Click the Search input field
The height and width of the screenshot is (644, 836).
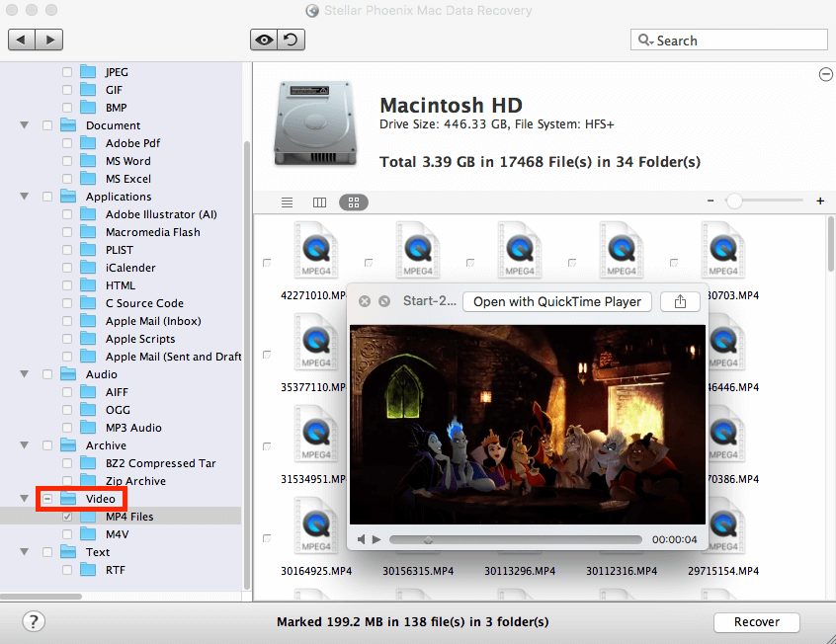click(729, 40)
